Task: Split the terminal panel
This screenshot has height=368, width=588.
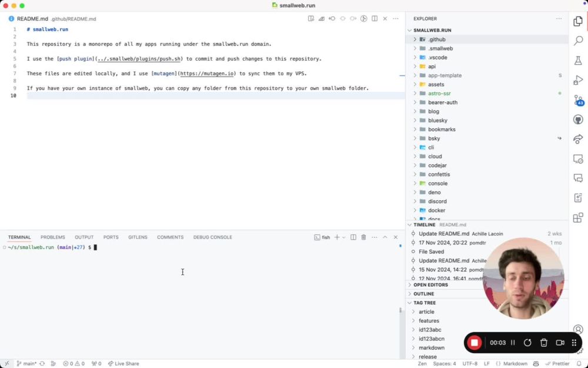Action: (353, 237)
